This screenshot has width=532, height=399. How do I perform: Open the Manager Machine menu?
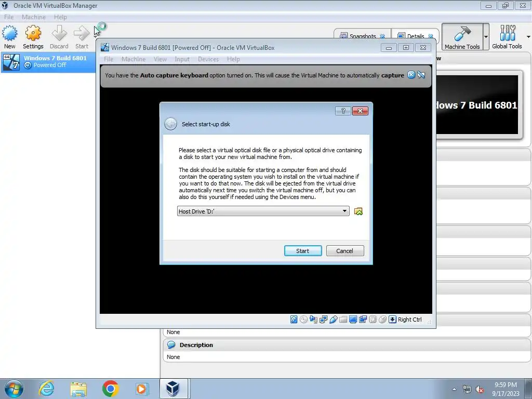pos(34,17)
